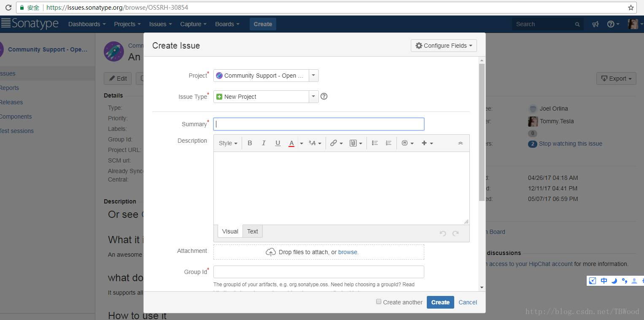Viewport: 644px width, 320px height.
Task: Click the cloud upload icon in Attachment
Action: [271, 252]
